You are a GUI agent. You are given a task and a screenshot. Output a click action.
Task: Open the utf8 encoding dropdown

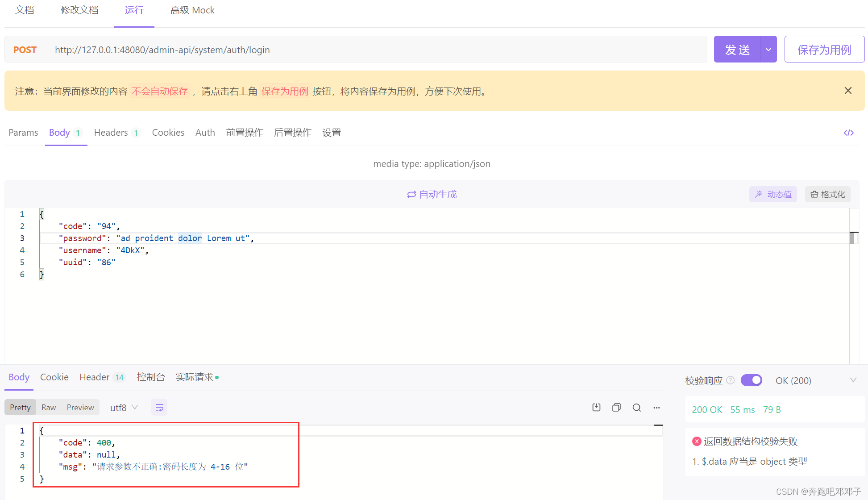124,408
